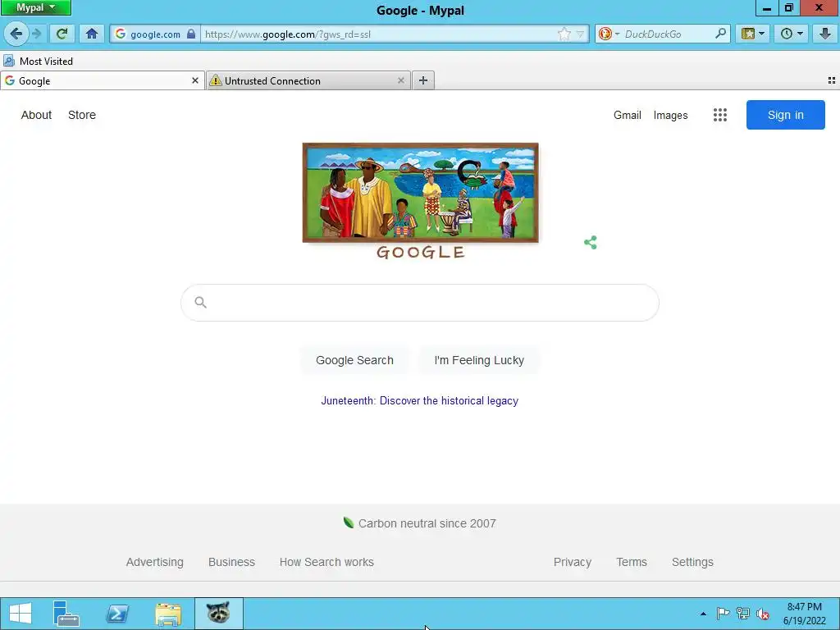The height and width of the screenshot is (630, 840).
Task: Close the Untrusted Connection tab
Action: (x=400, y=80)
